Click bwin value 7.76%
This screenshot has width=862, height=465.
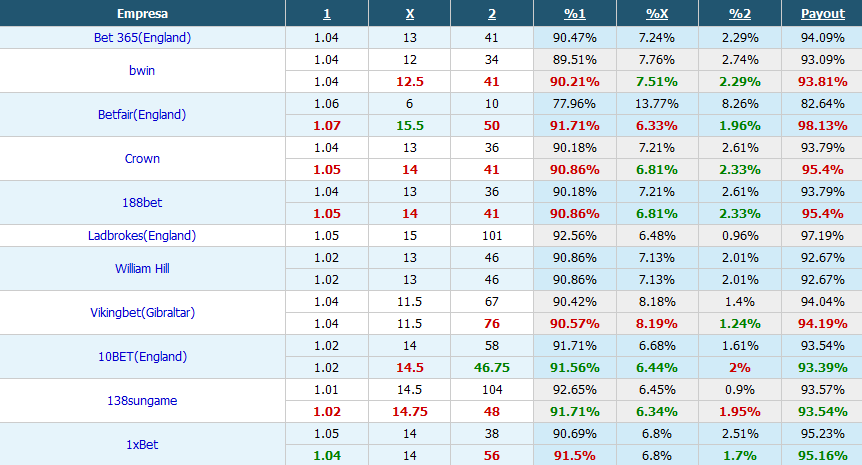[657, 60]
